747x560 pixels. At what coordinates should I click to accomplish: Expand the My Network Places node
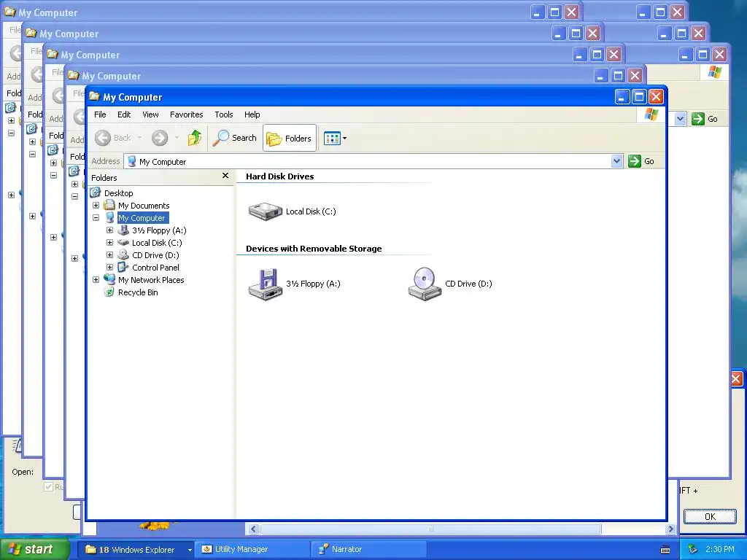(96, 279)
